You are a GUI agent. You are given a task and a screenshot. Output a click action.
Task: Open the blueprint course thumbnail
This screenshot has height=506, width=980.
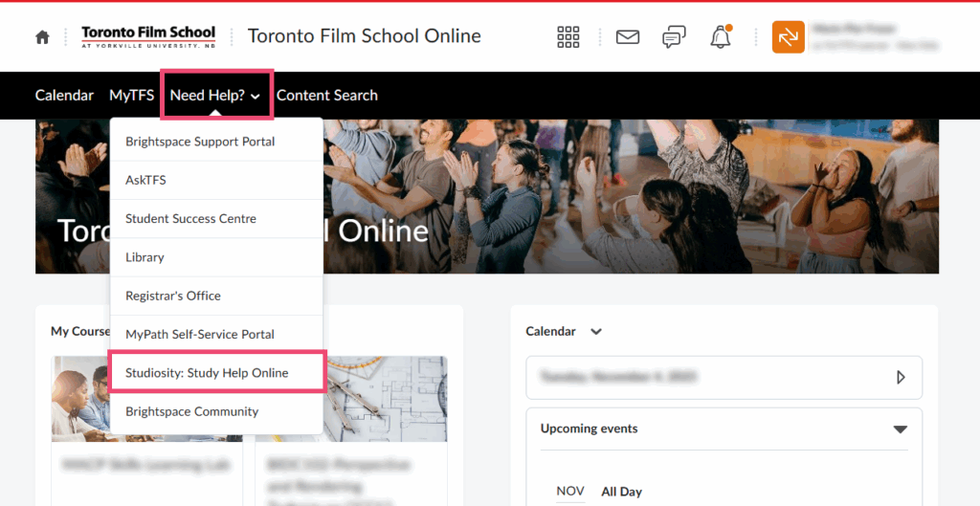click(x=385, y=400)
